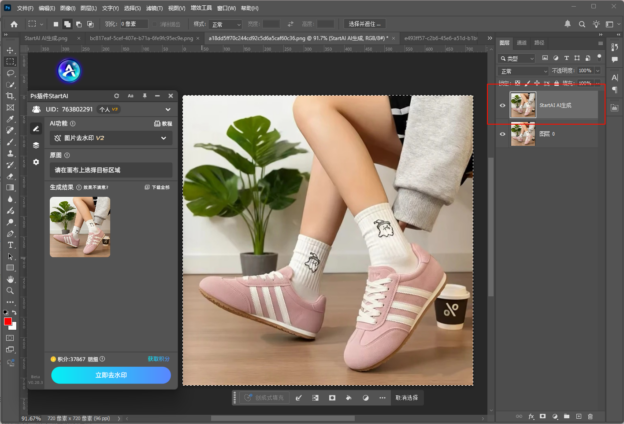Open the 图片去水印 V2 function dropdown
The height and width of the screenshot is (424, 624).
click(x=111, y=138)
